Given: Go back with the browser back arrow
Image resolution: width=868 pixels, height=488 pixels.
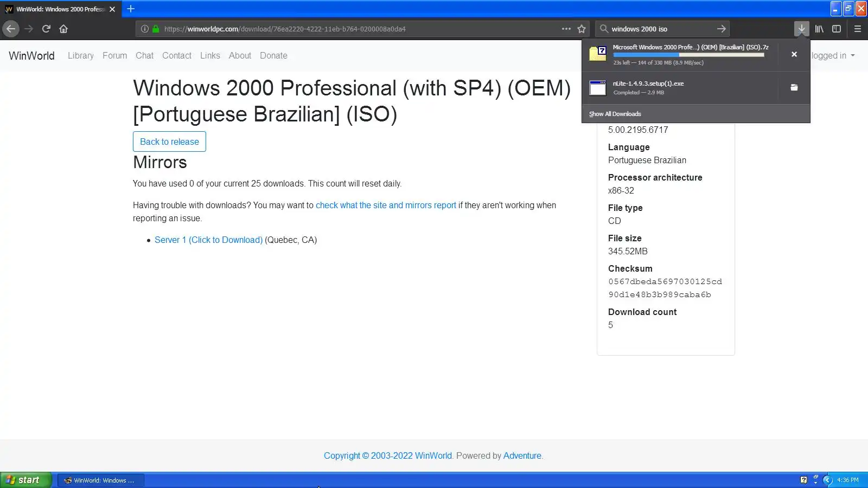Looking at the screenshot, I should pyautogui.click(x=11, y=29).
